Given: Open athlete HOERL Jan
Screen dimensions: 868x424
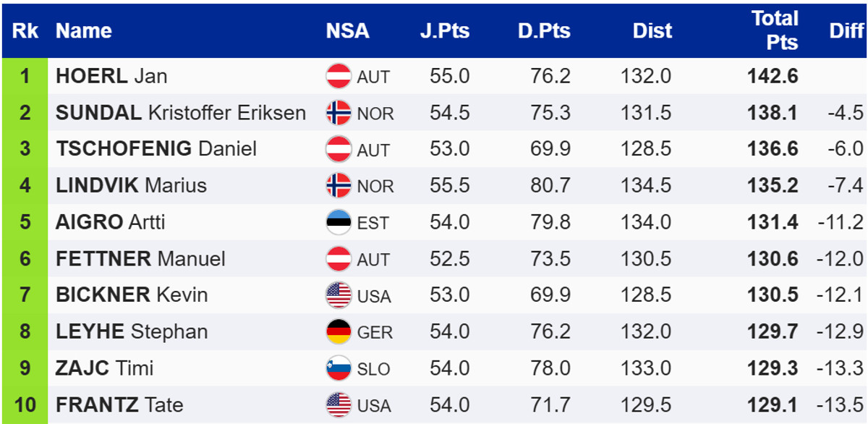Looking at the screenshot, I should pos(111,76).
